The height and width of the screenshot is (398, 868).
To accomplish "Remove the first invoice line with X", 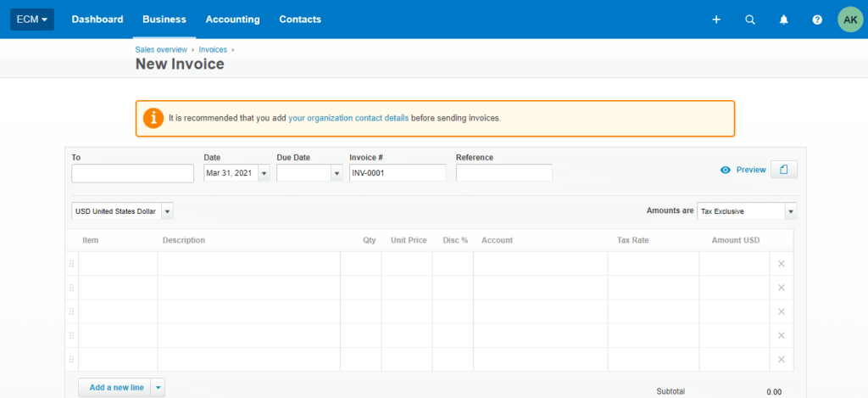I will coord(782,264).
